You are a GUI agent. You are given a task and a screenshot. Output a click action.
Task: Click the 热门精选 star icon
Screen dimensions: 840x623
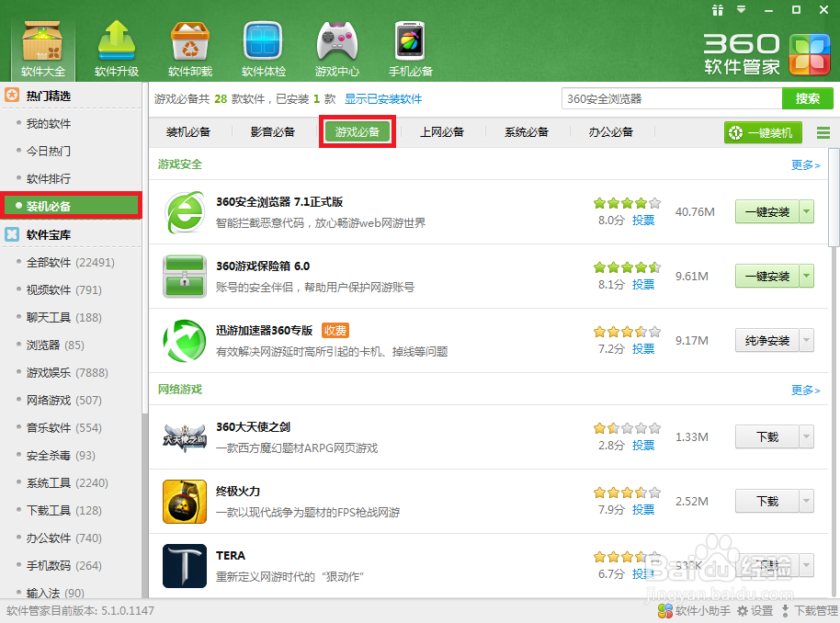[12, 96]
